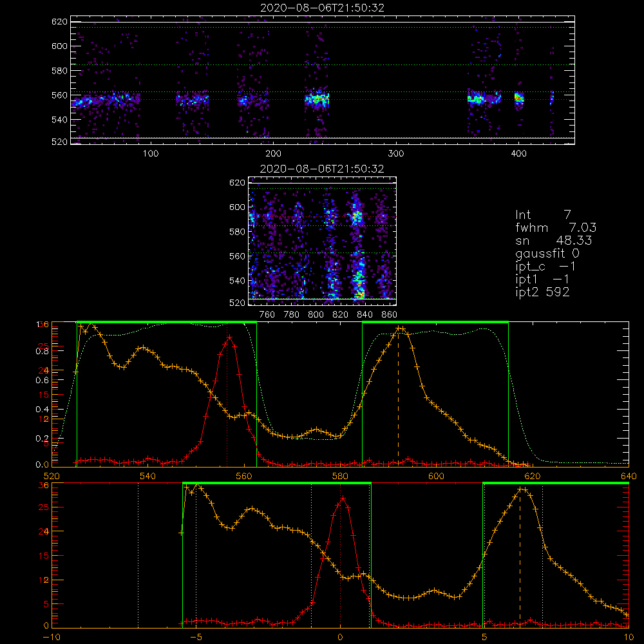The image size is (644, 644).
Task: Click the white 0.8 y-axis label
Action: point(43,351)
